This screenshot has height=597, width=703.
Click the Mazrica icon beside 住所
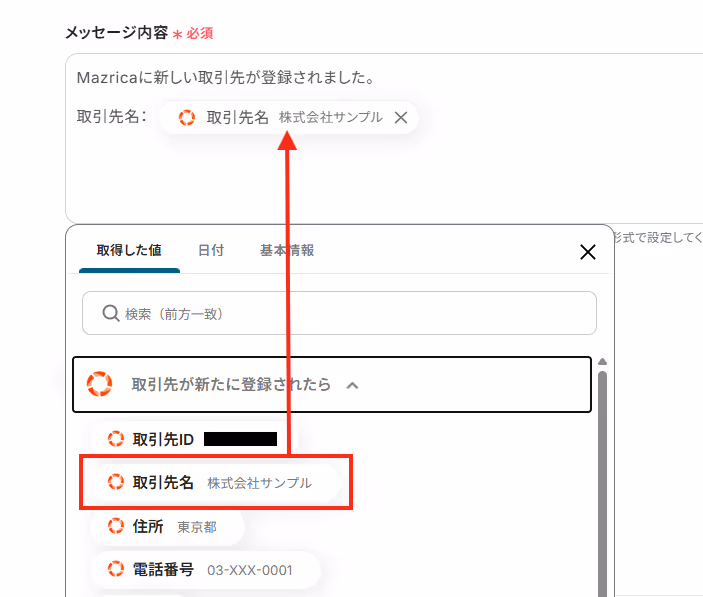[x=116, y=526]
